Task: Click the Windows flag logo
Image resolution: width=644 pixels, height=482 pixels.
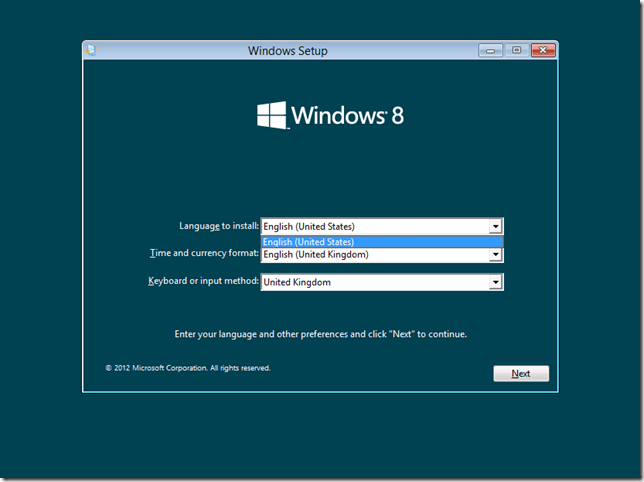Action: click(272, 114)
